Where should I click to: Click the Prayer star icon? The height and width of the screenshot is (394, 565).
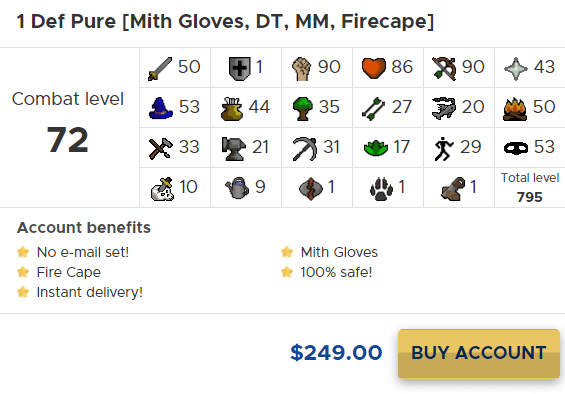click(x=516, y=68)
